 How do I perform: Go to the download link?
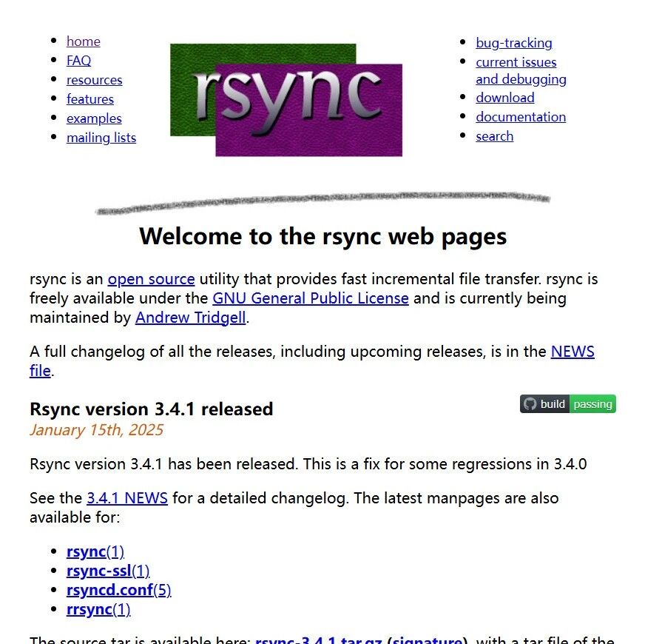505,98
